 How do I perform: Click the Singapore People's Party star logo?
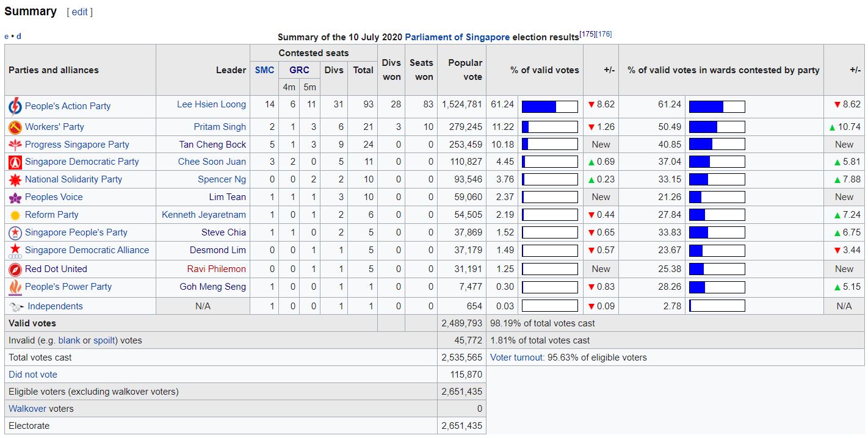(15, 233)
